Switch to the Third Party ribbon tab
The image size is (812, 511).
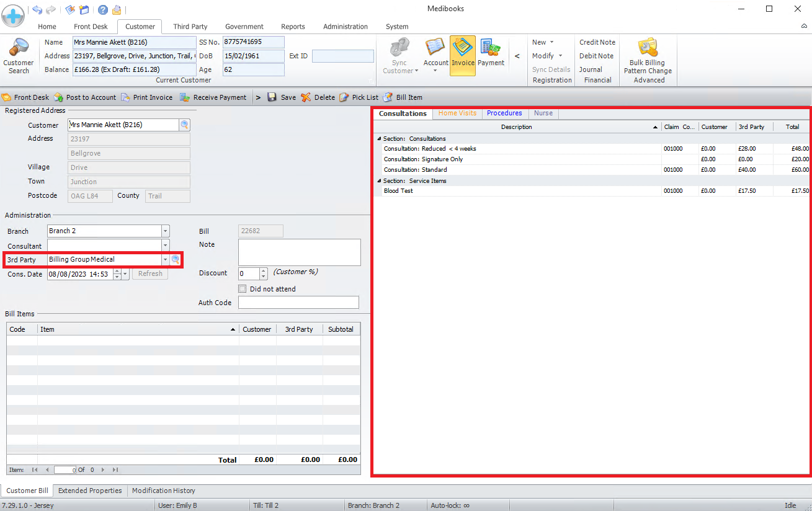190,27
